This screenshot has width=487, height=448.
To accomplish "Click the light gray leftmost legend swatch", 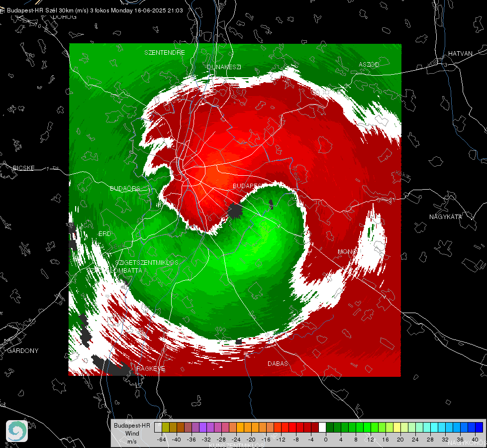I will (158, 427).
